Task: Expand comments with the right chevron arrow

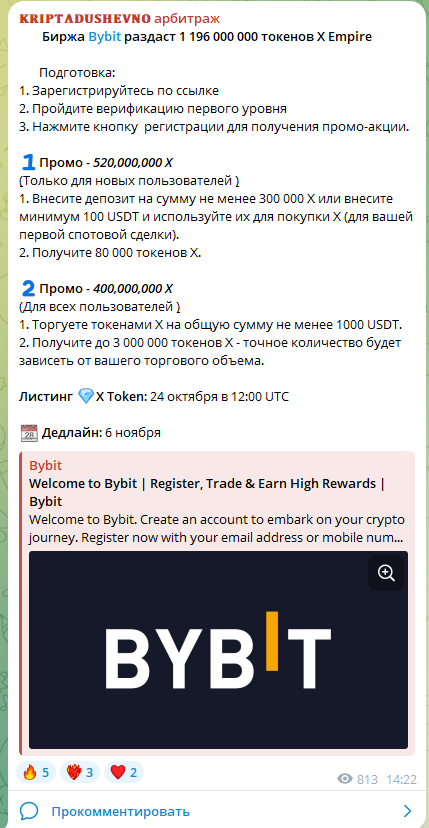Action: pyautogui.click(x=407, y=811)
